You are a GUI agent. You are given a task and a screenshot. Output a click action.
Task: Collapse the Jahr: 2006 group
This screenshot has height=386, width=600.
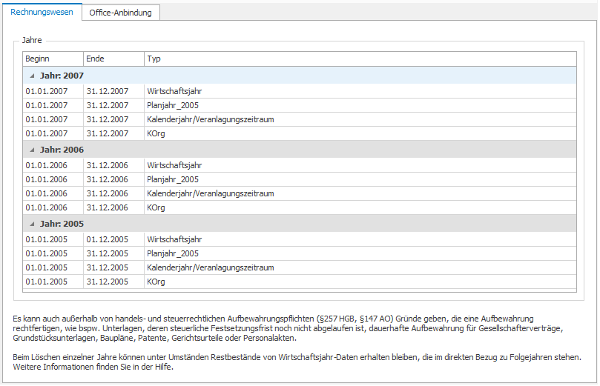[x=32, y=150]
